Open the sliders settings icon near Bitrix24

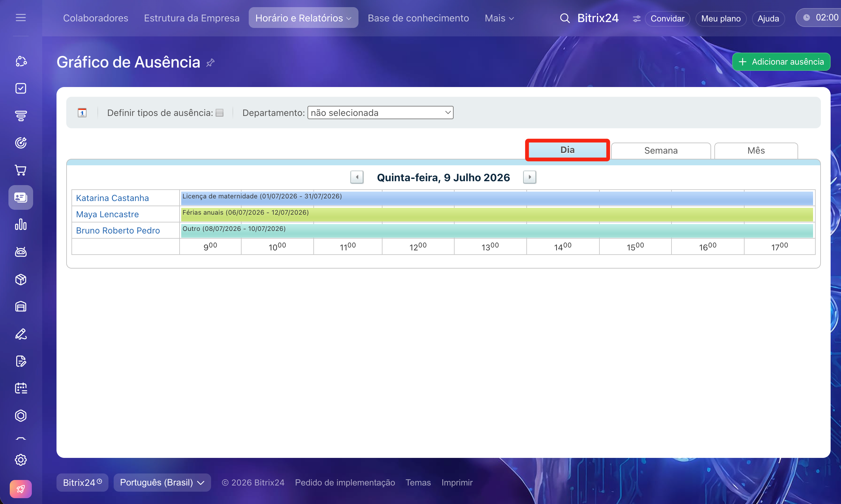click(x=637, y=19)
